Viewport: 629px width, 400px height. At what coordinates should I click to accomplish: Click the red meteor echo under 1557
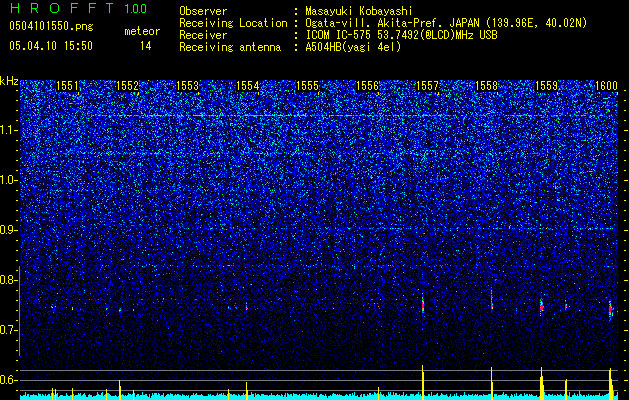(423, 306)
